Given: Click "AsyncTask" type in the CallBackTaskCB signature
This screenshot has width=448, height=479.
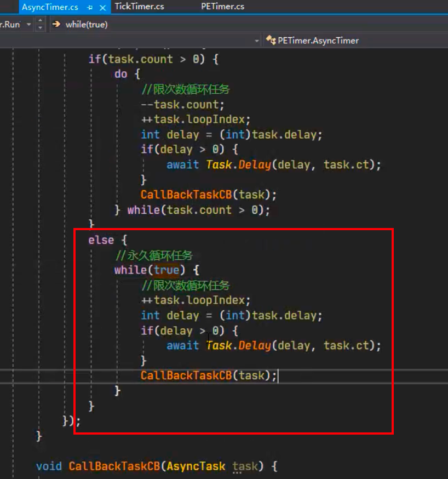Looking at the screenshot, I should (196, 466).
